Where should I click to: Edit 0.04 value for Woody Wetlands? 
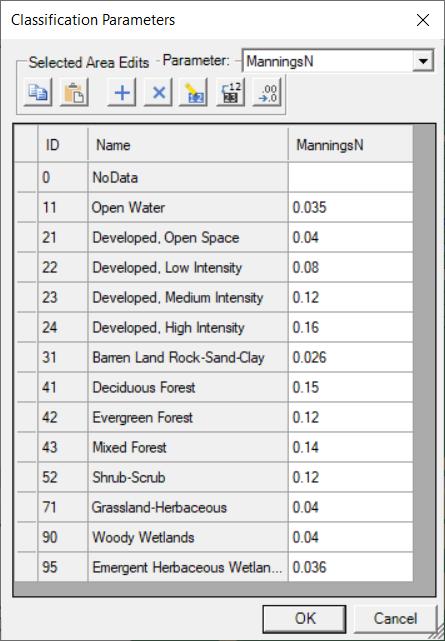tap(351, 537)
